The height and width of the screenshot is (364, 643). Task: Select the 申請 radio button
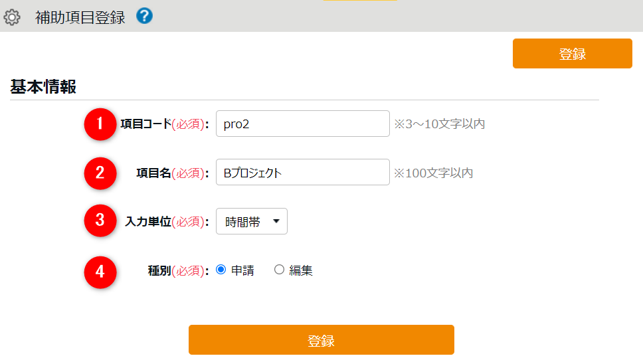tap(222, 270)
